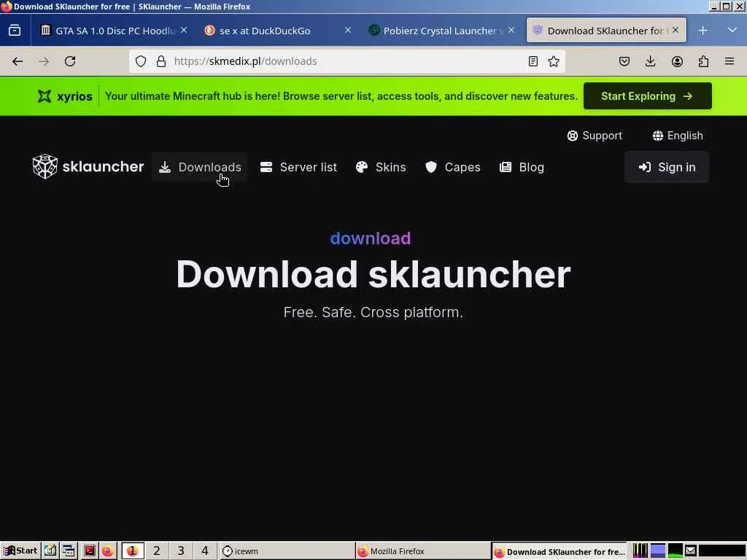This screenshot has height=560, width=747.
Task: Close the DuckDuckGo tab
Action: (348, 30)
